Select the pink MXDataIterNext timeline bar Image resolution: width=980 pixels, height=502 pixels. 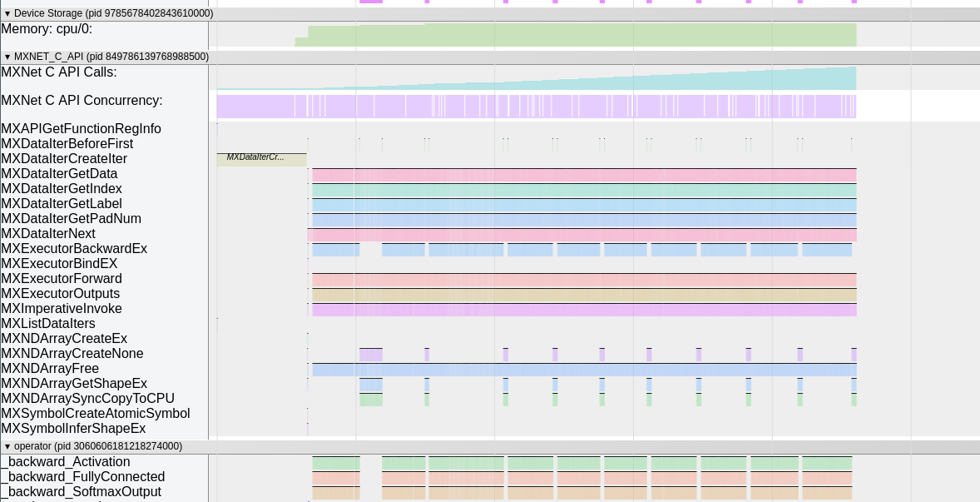click(x=582, y=235)
